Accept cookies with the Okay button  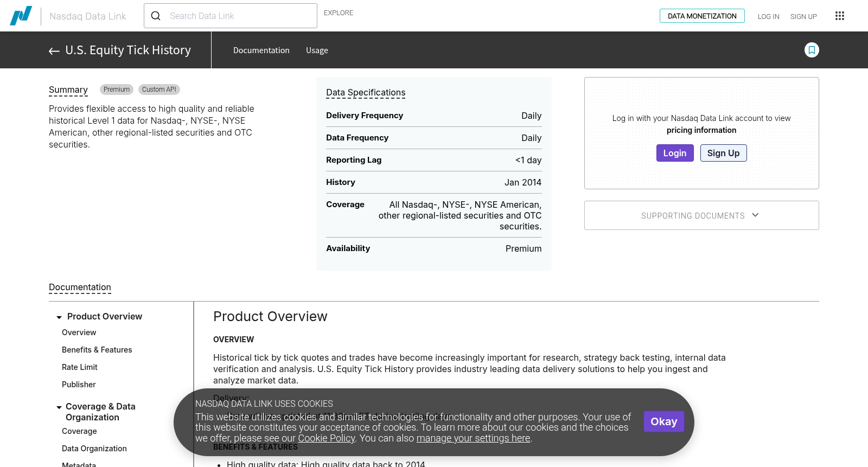664,421
